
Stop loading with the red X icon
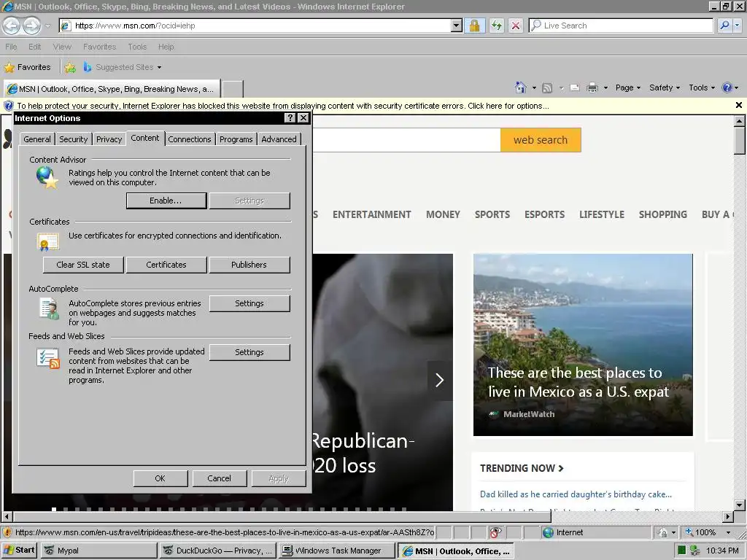tap(516, 26)
